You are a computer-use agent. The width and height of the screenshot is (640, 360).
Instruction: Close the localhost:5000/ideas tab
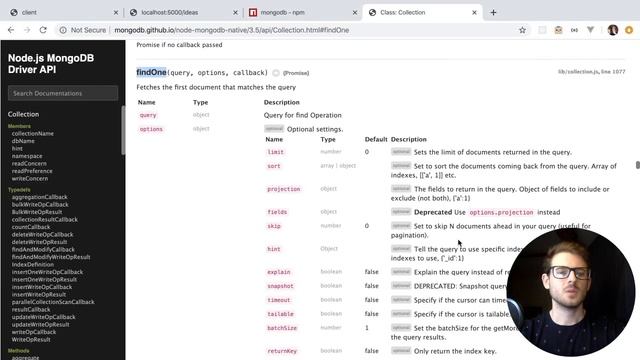[235, 13]
